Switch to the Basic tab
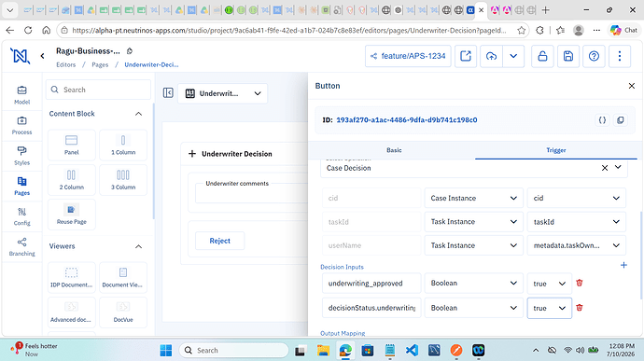This screenshot has width=644, height=361. point(394,150)
